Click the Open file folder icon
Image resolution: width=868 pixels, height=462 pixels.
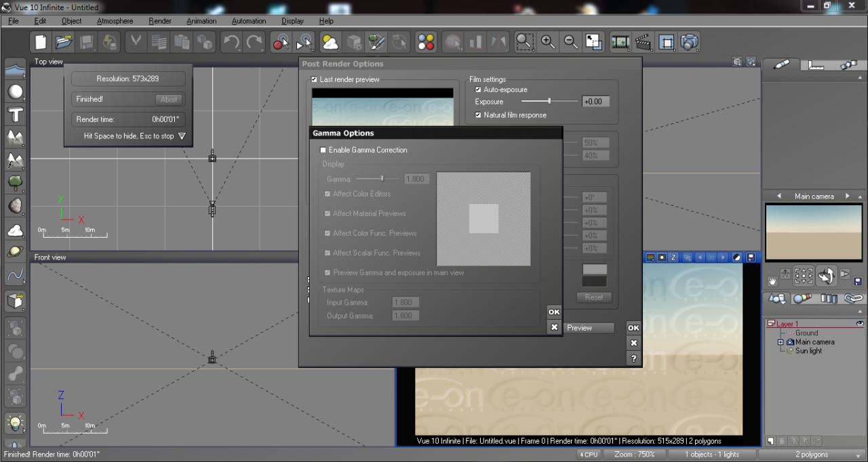(64, 43)
